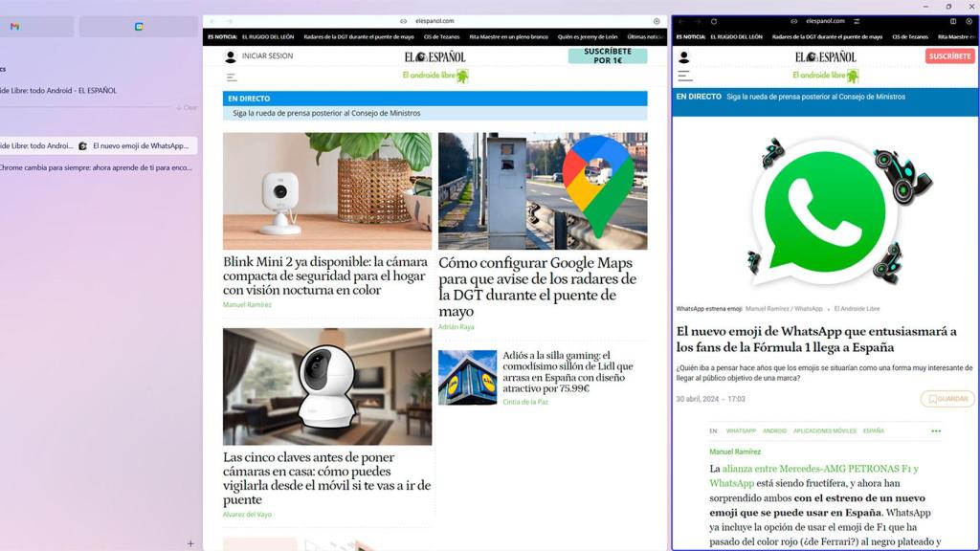Image resolution: width=980 pixels, height=551 pixels.
Task: Open Google Maps radar article thumbnail
Action: click(x=543, y=190)
